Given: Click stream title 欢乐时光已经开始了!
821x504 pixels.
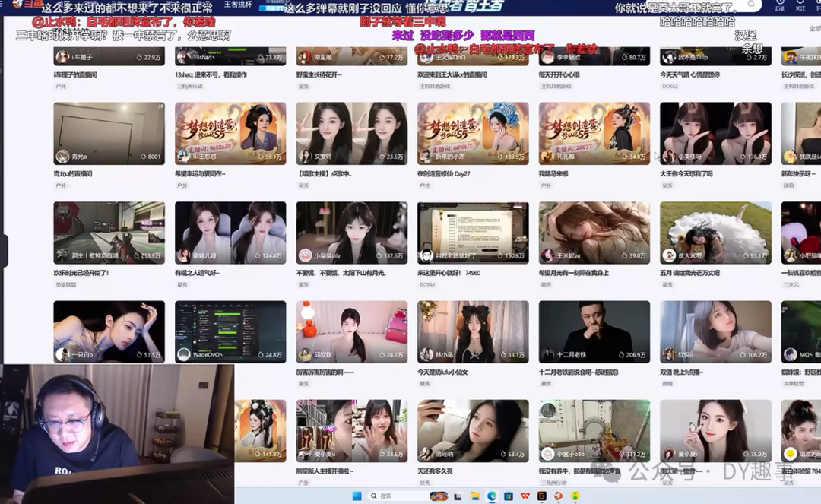Looking at the screenshot, I should pos(81,273).
